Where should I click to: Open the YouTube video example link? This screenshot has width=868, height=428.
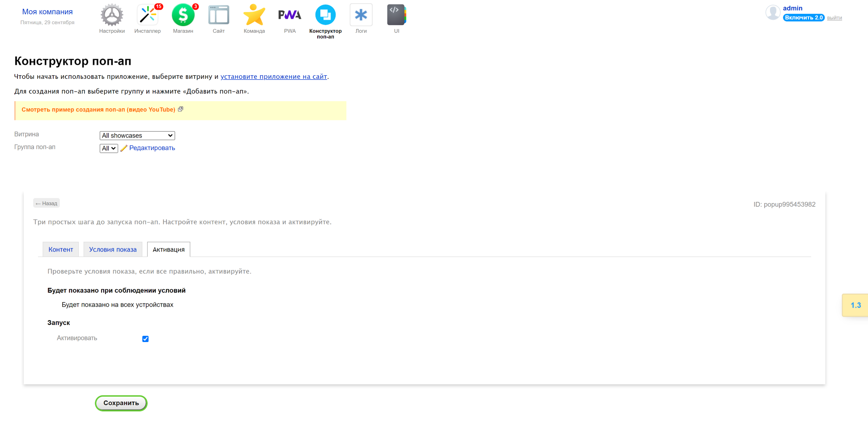point(98,110)
